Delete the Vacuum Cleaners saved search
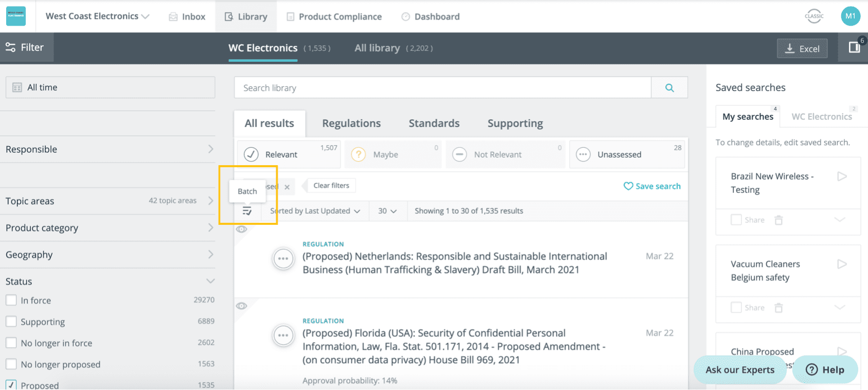The width and height of the screenshot is (868, 390). tap(779, 308)
